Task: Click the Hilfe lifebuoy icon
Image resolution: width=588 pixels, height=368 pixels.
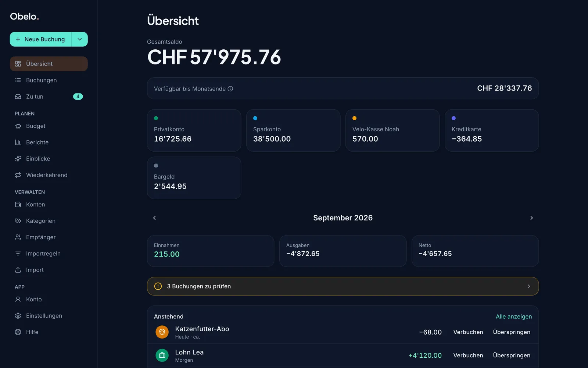Action: coord(18,332)
